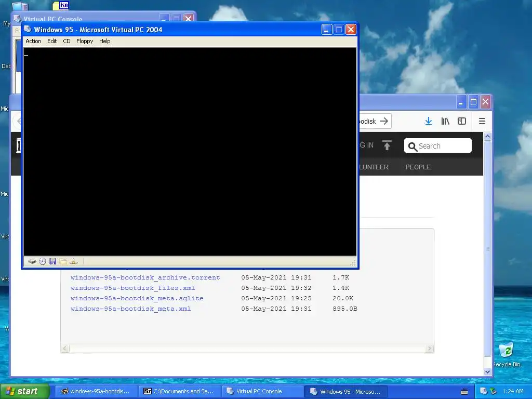Click the Virtual PC title bar icon
Viewport: 532px width, 399px height.
28,29
